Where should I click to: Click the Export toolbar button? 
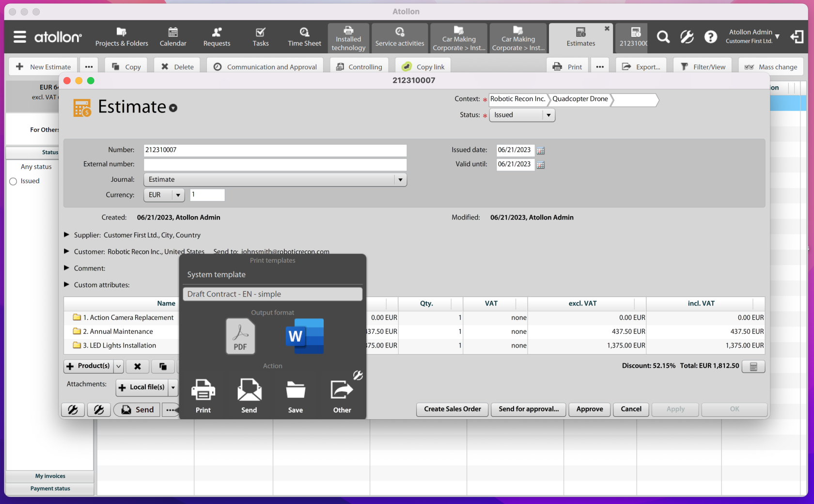641,67
